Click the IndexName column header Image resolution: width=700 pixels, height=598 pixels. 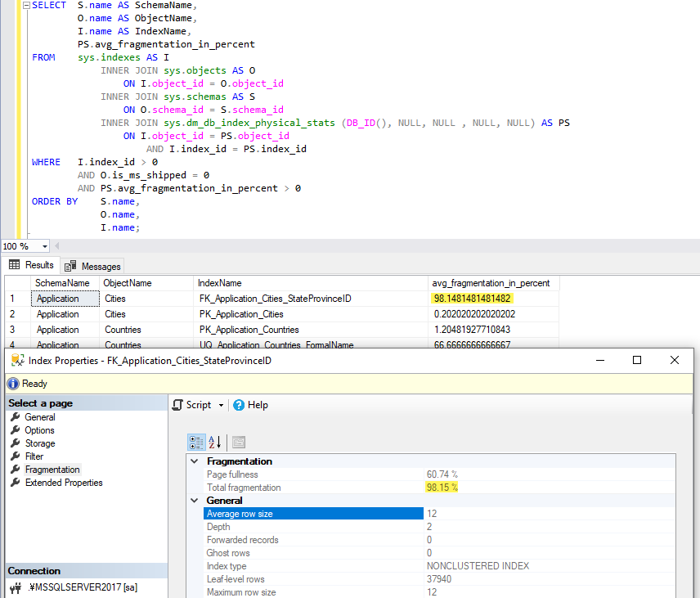(x=221, y=283)
